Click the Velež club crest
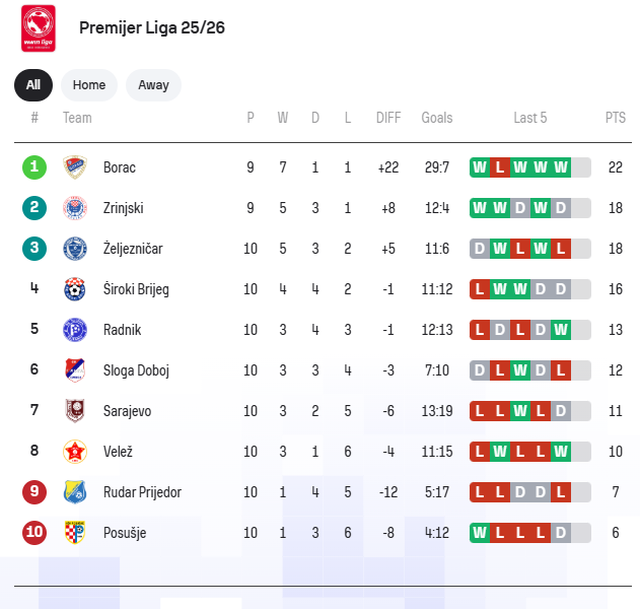Viewport: 640px width, 609px height. coord(74,451)
